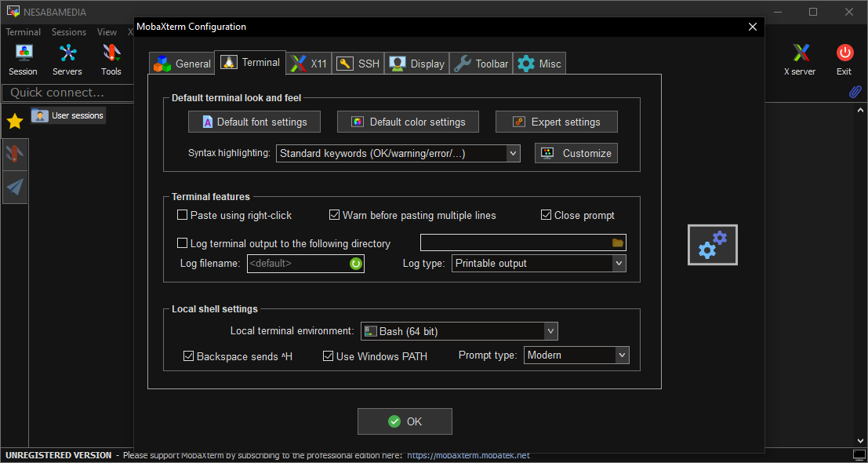Click the Session toolbar icon

coord(23,60)
